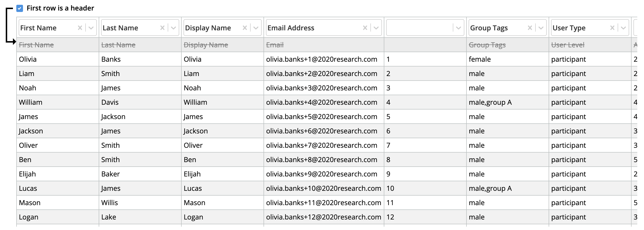Click email olivia.banks+10@2020research.com
The image size is (644, 230).
323,188
